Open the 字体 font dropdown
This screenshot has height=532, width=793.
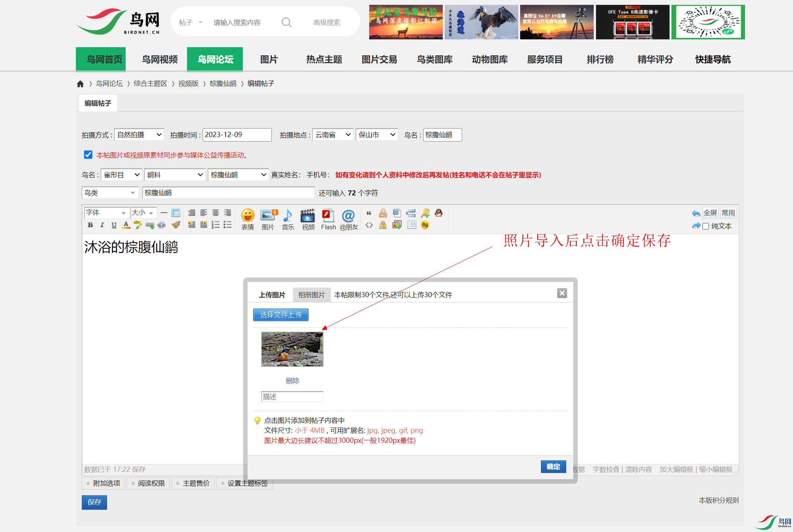click(106, 213)
